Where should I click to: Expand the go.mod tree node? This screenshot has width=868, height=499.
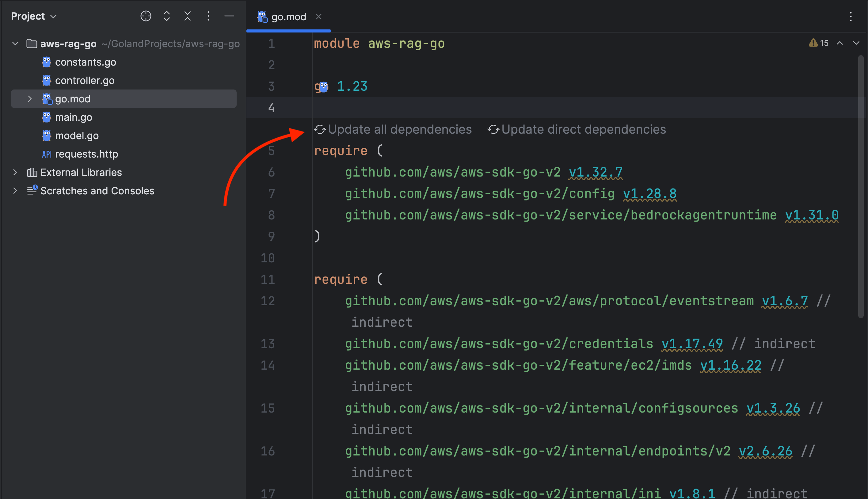coord(30,99)
